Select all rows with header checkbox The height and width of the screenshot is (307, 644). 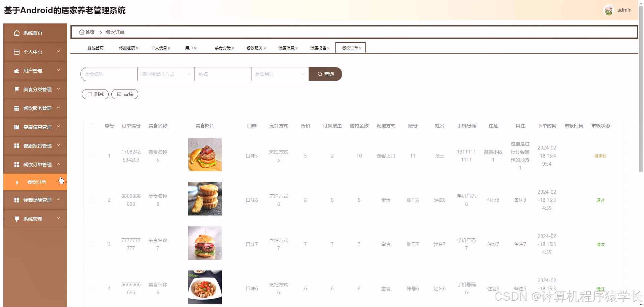[93, 126]
